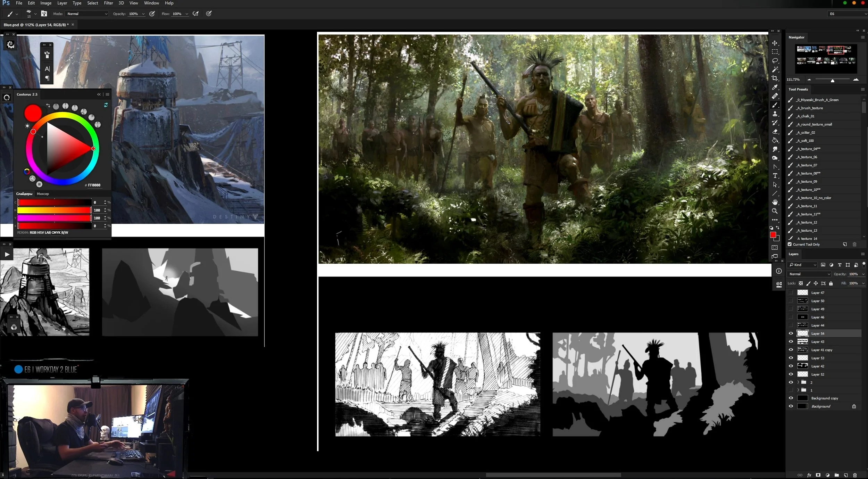Select the Type tool
868x479 pixels.
click(775, 176)
